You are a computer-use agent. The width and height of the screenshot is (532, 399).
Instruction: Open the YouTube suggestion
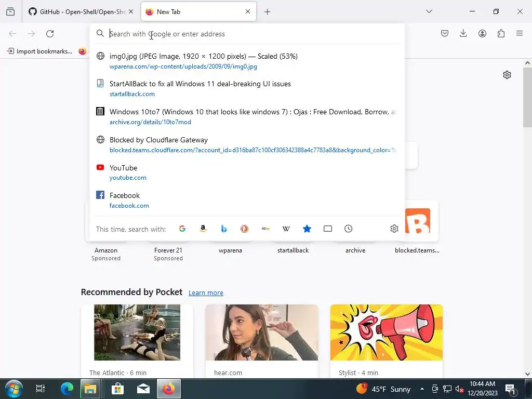pyautogui.click(x=247, y=172)
